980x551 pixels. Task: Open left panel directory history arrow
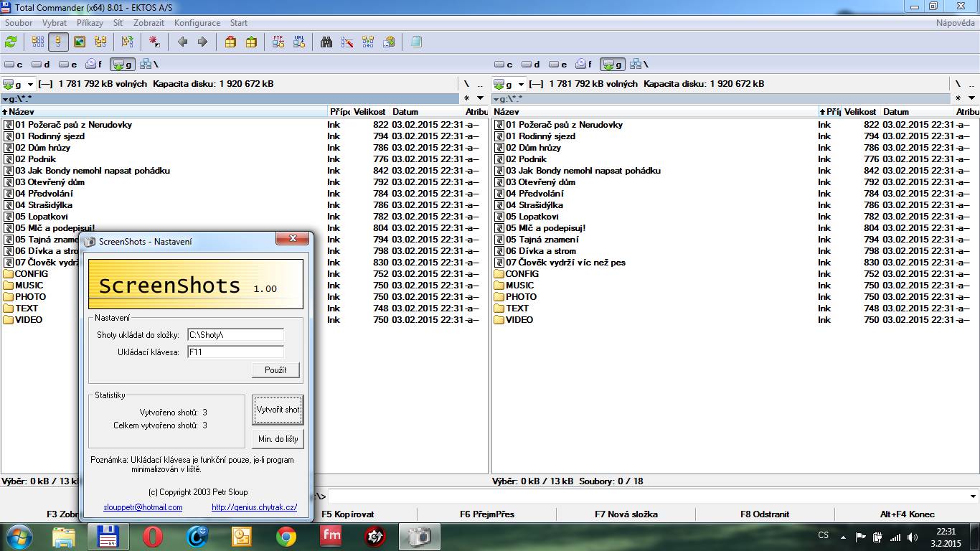481,98
